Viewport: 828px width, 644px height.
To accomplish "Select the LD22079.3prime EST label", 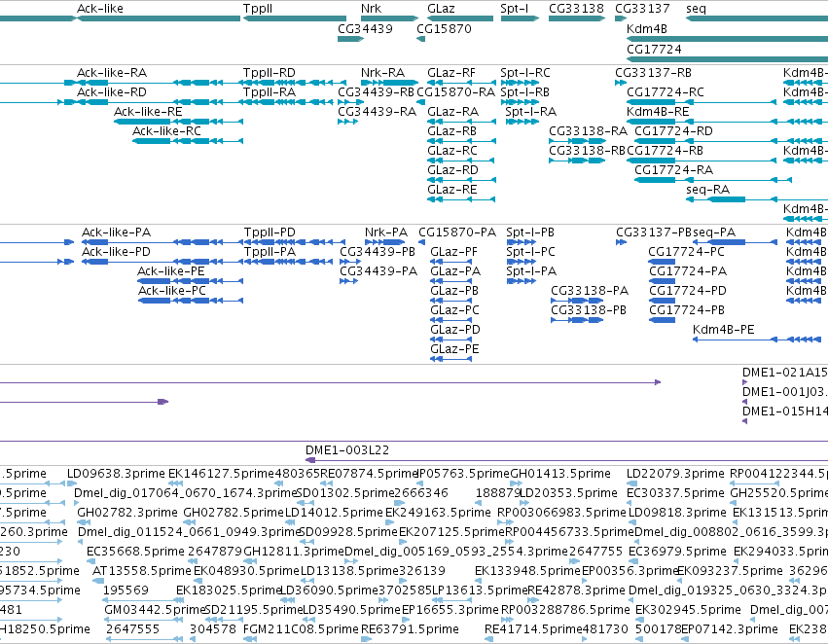I will coord(675,474).
